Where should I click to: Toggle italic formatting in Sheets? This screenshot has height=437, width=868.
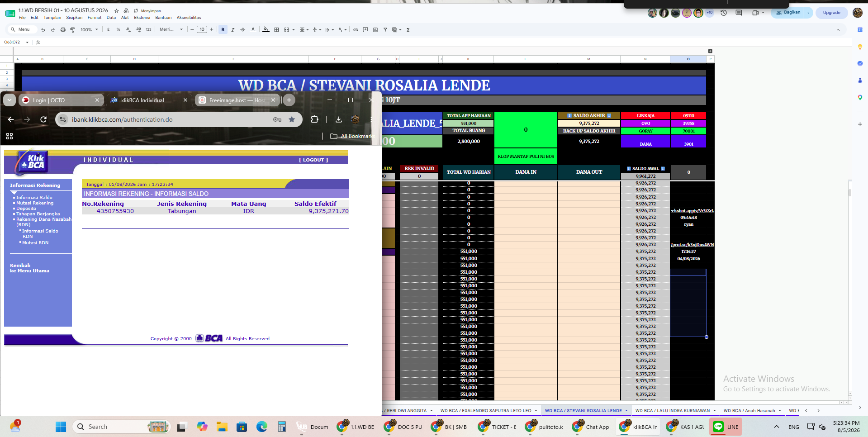coord(233,30)
